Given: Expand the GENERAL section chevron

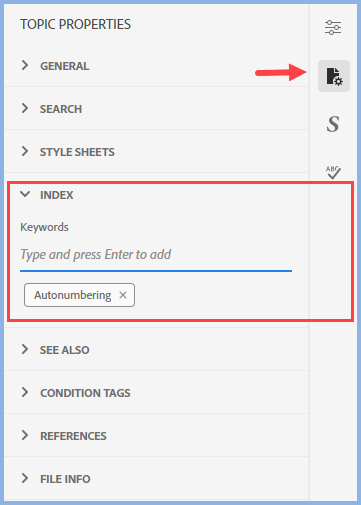Looking at the screenshot, I should 25,65.
